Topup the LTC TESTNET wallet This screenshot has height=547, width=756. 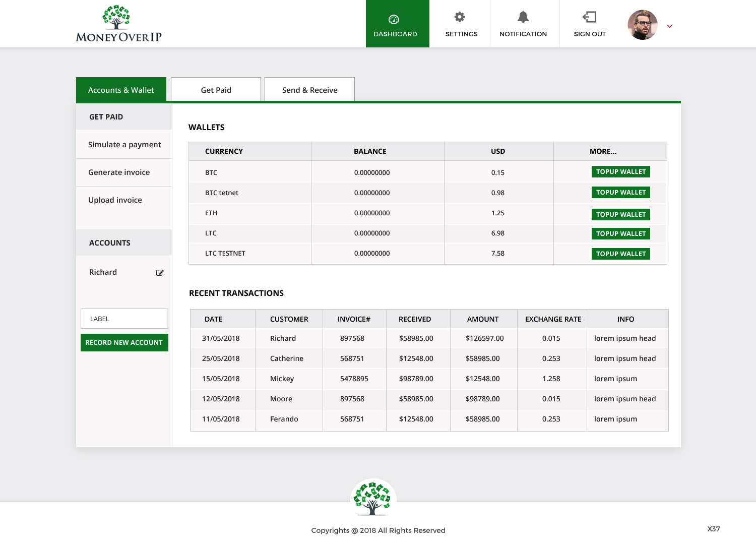click(620, 254)
